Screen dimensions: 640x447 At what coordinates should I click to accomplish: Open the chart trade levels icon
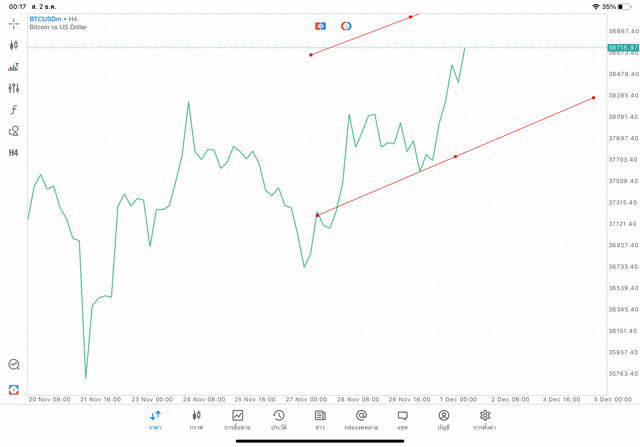point(14,67)
